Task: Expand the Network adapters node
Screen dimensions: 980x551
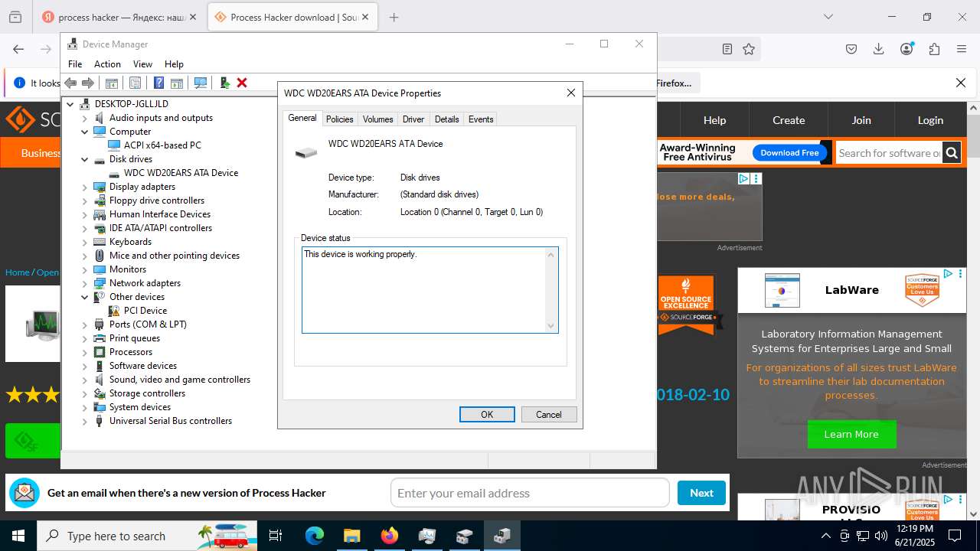Action: coord(85,283)
